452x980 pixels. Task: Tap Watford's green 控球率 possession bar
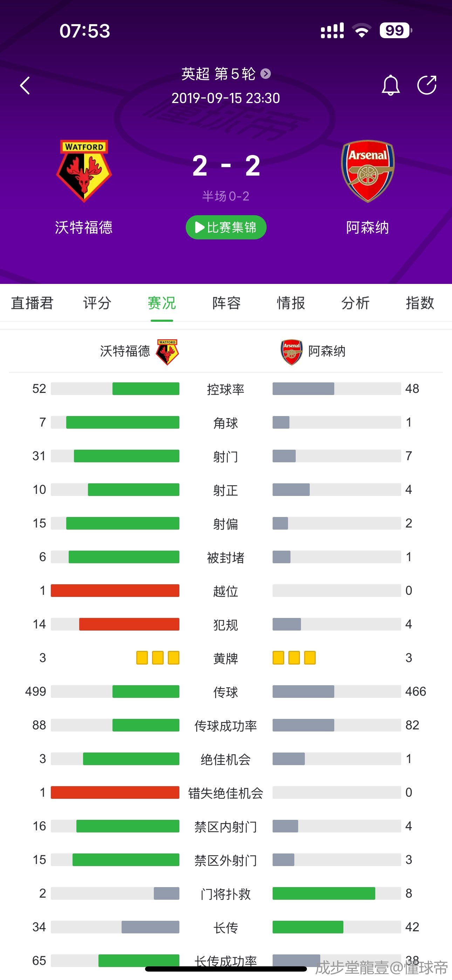pos(146,389)
